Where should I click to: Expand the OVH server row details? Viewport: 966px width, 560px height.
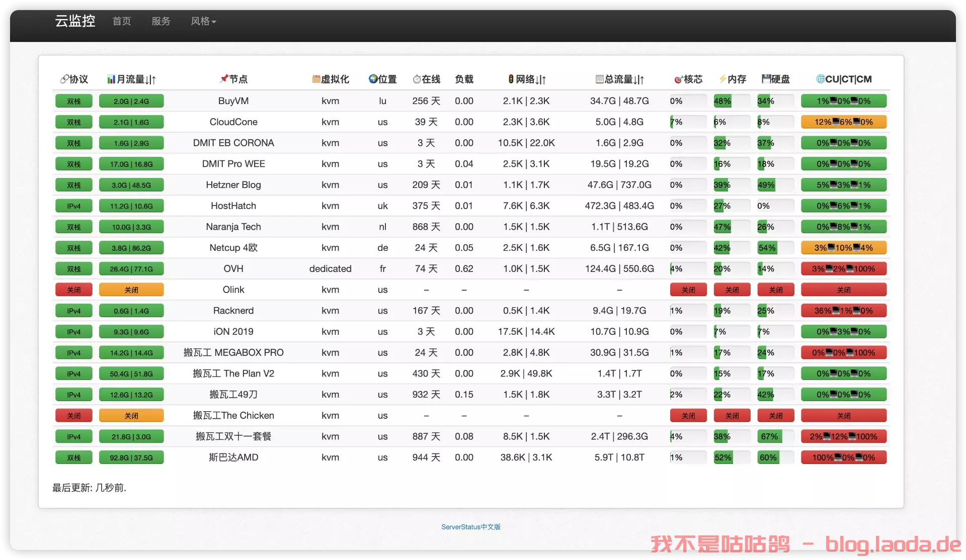point(233,269)
